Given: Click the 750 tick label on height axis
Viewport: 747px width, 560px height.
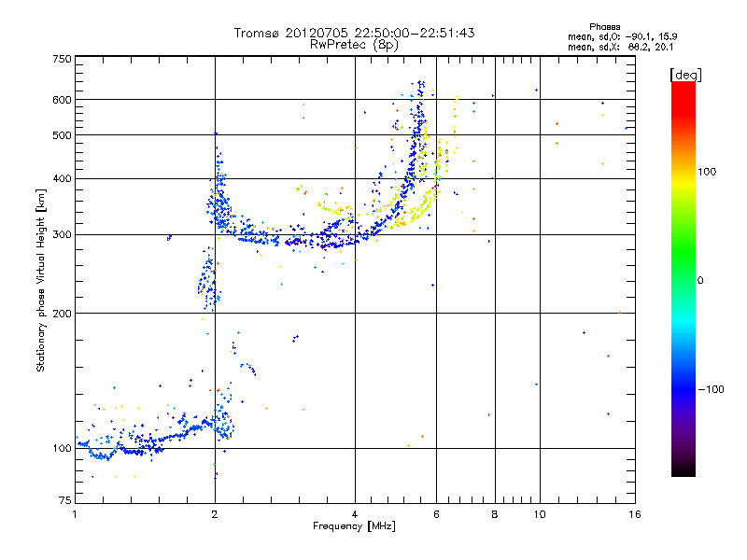Looking at the screenshot, I should tap(62, 59).
